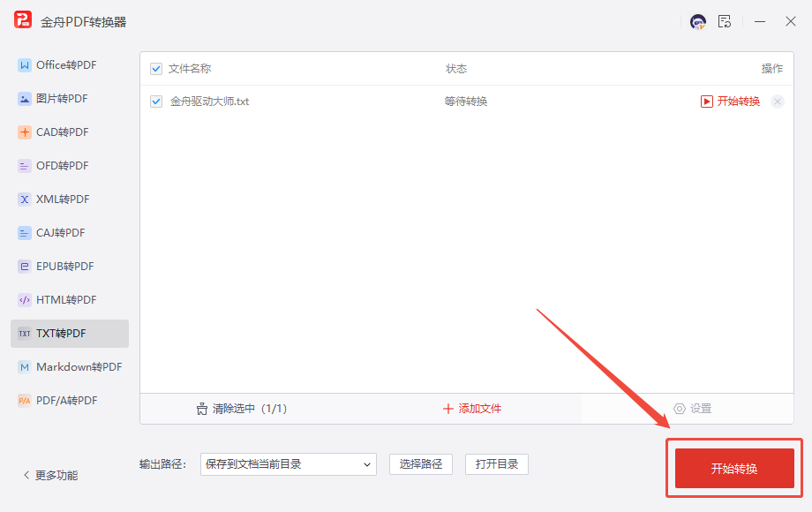Click the PDF/A转PDF P/A icon
This screenshot has width=812, height=512.
[25, 401]
